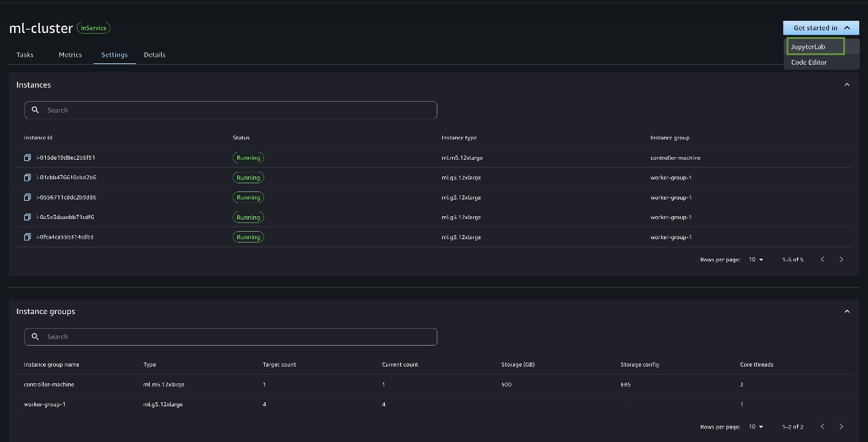This screenshot has height=442, width=868.
Task: Go to next page of Instance groups table
Action: coord(841,427)
